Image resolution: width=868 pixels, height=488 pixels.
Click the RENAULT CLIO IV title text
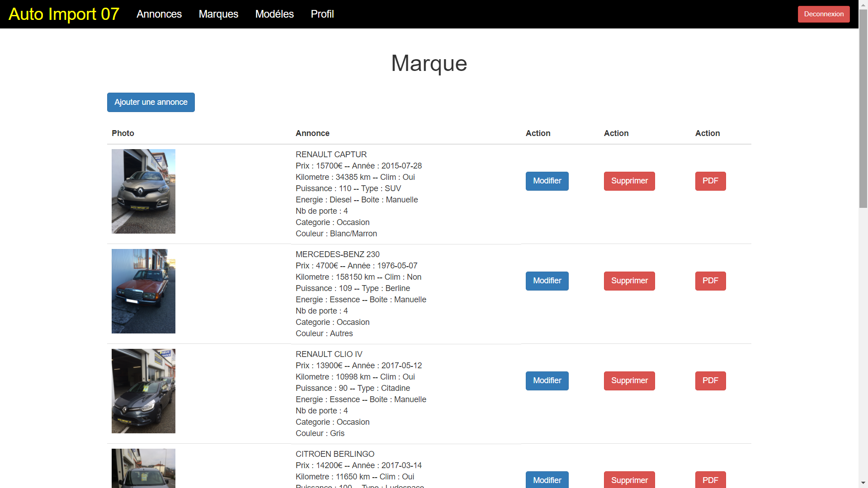329,354
